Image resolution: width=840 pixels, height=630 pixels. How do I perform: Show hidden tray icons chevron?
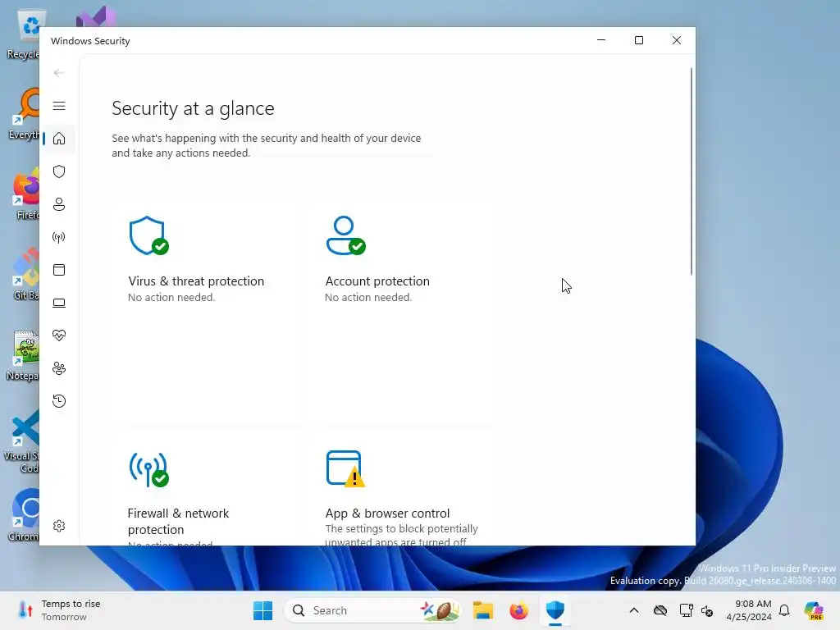pyautogui.click(x=634, y=610)
